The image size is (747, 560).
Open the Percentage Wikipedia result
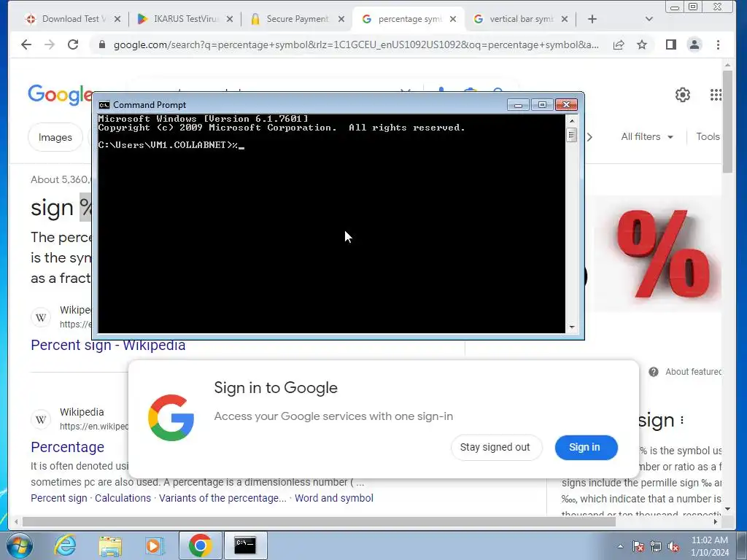click(x=68, y=447)
